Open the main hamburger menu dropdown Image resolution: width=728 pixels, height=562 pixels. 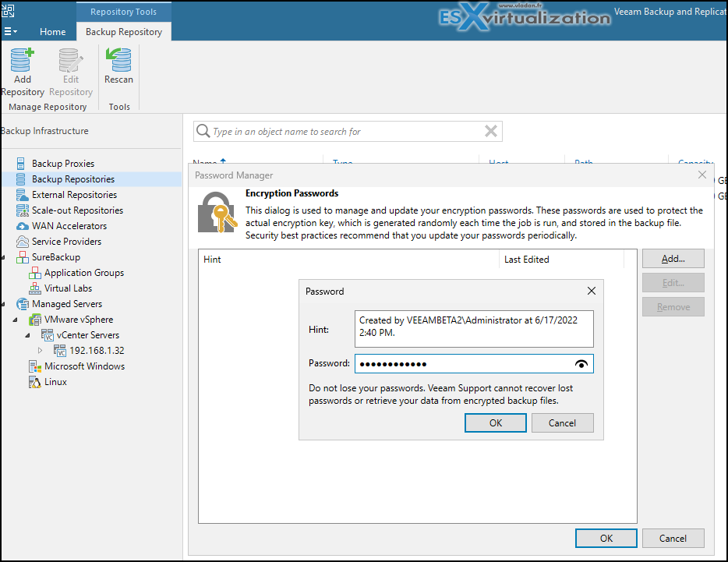10,32
